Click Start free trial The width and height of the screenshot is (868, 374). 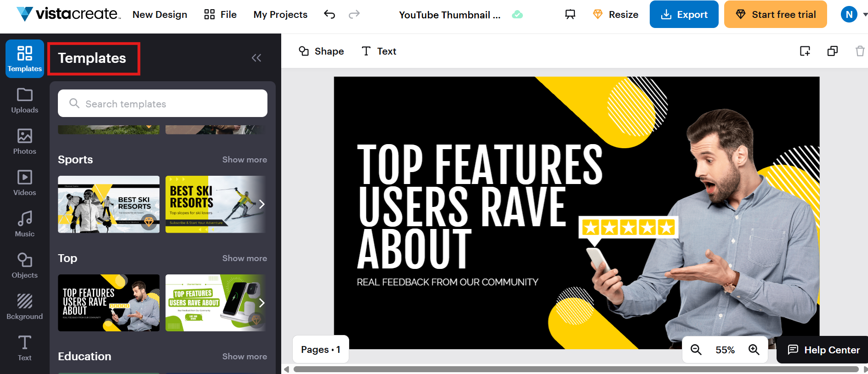[776, 14]
